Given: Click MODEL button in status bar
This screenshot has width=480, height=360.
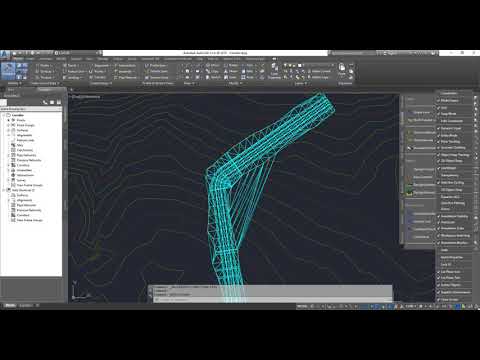Looking at the screenshot, I should point(302,306).
